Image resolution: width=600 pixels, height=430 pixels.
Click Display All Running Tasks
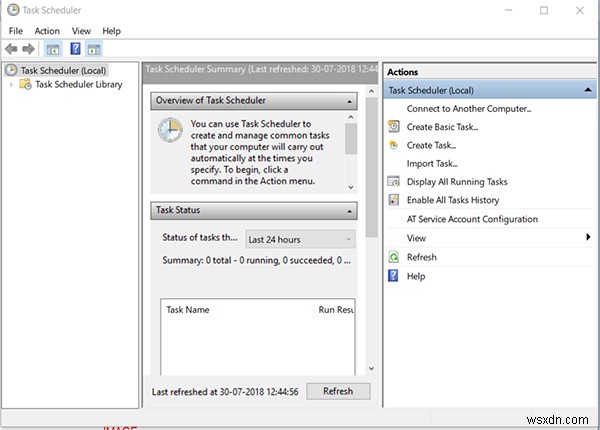pyautogui.click(x=457, y=182)
